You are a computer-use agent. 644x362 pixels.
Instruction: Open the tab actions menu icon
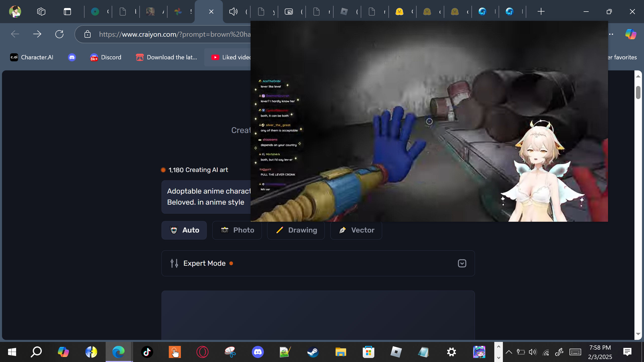pyautogui.click(x=67, y=12)
